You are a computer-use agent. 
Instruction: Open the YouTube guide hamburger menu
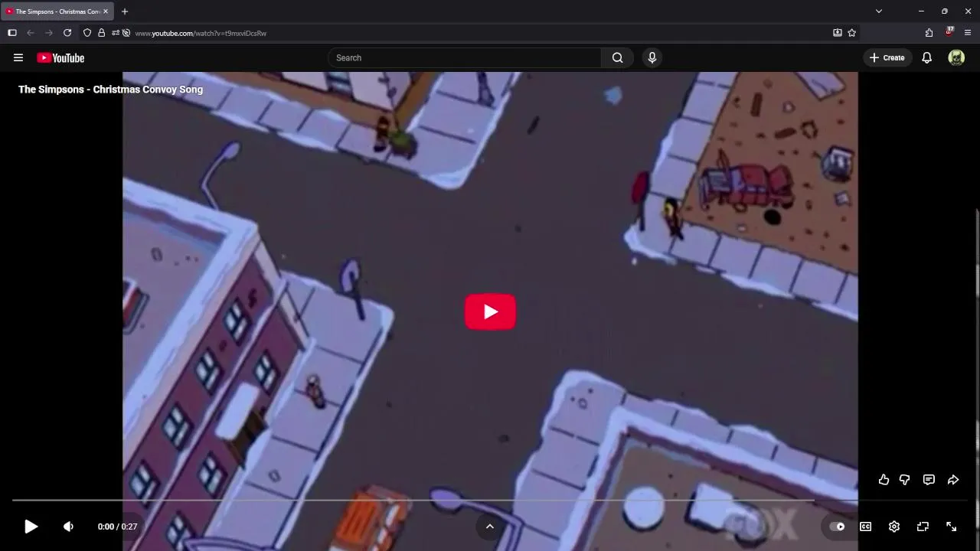[18, 57]
